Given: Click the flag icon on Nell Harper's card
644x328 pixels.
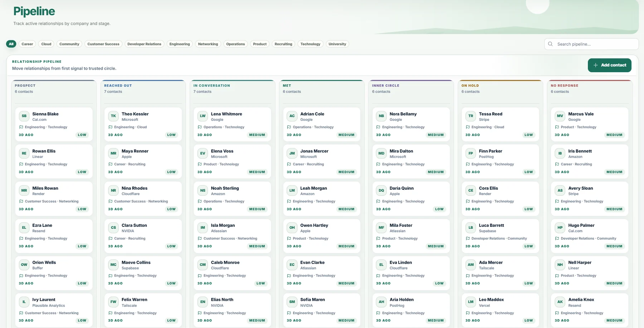Looking at the screenshot, I should click(557, 276).
